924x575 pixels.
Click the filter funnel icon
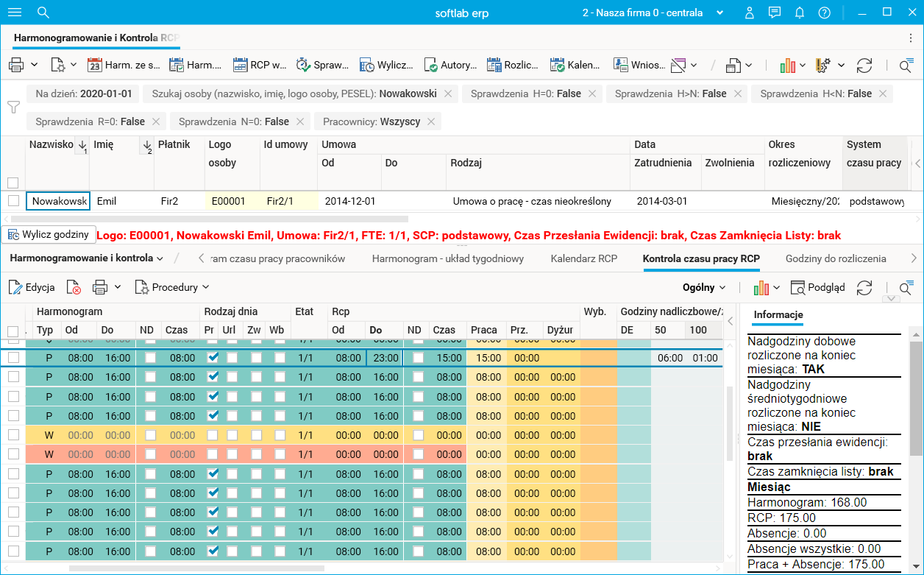[x=13, y=107]
